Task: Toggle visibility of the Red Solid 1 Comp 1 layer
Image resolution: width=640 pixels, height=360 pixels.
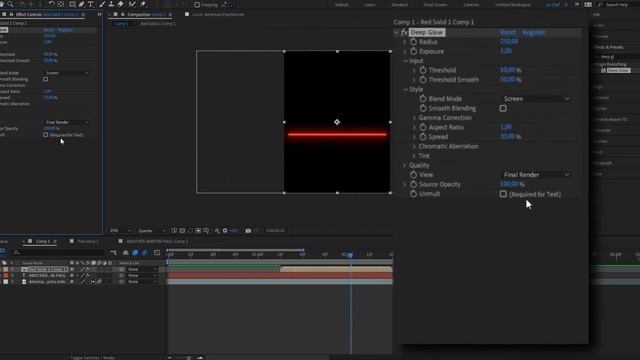Action: 72,269
